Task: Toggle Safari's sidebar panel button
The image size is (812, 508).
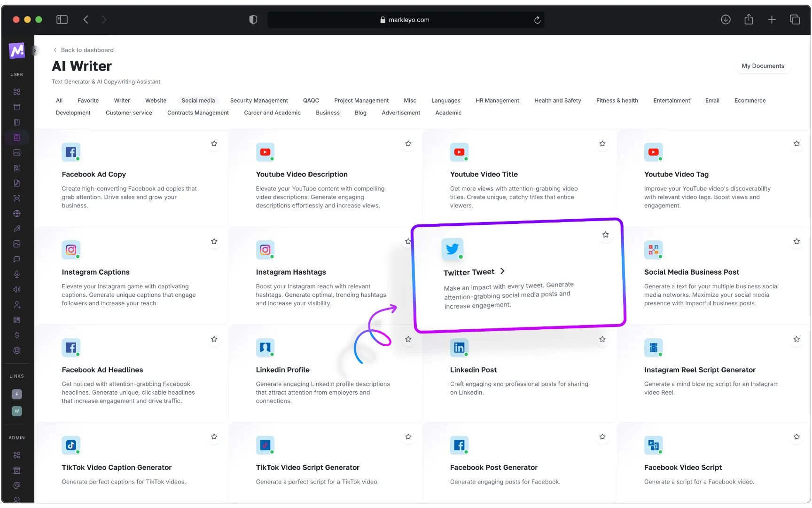Action: [x=62, y=20]
